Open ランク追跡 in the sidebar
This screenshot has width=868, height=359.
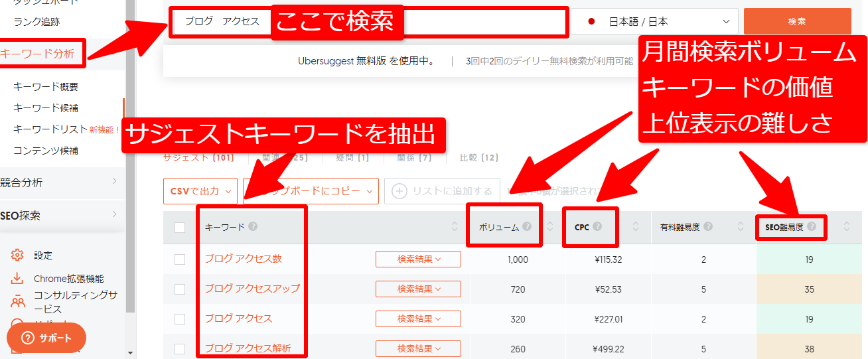click(x=36, y=22)
